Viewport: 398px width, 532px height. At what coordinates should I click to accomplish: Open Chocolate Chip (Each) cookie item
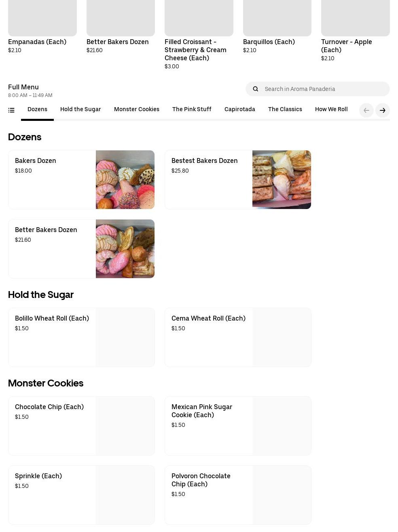tap(81, 426)
